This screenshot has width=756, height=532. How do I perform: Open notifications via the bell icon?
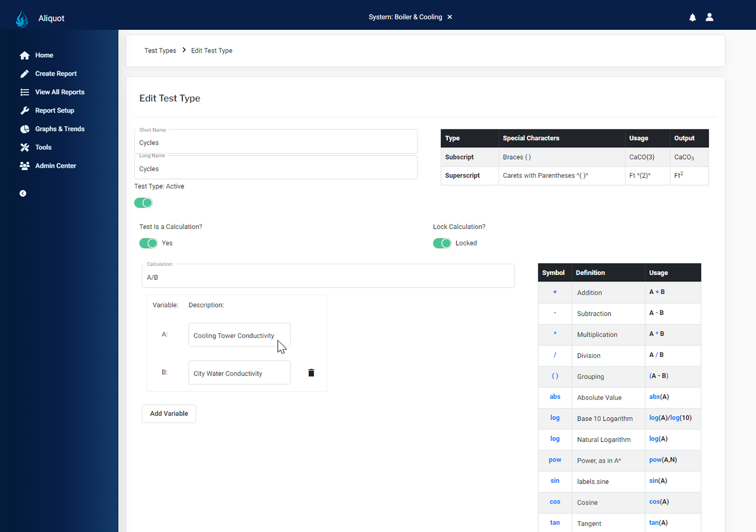(693, 17)
